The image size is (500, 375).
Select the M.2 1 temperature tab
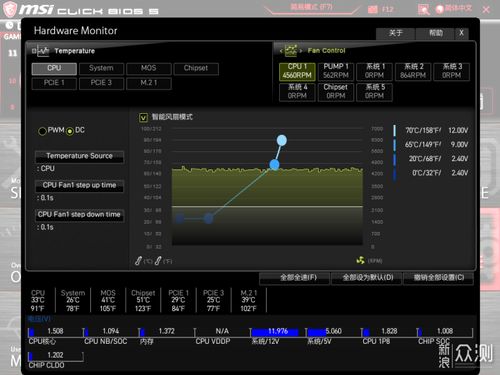(149, 83)
